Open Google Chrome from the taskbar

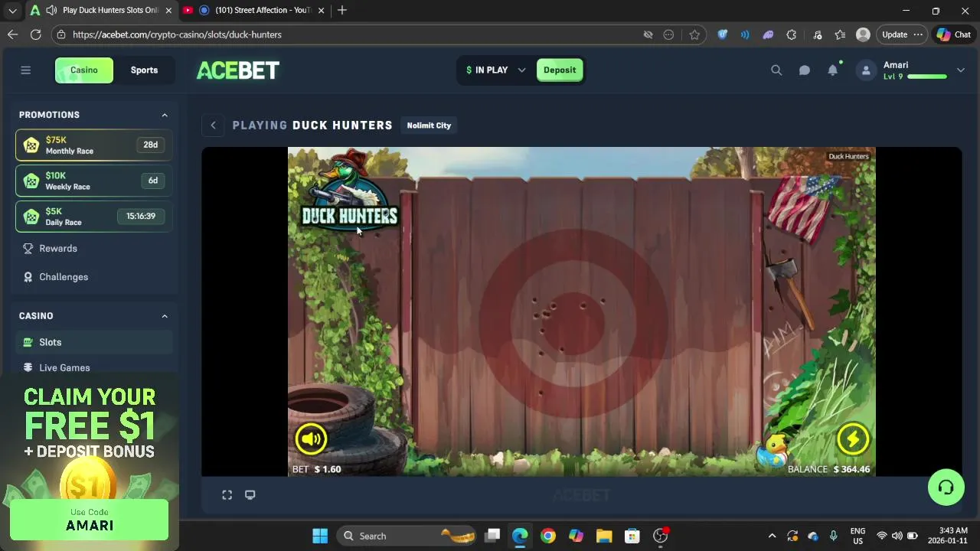(x=547, y=536)
